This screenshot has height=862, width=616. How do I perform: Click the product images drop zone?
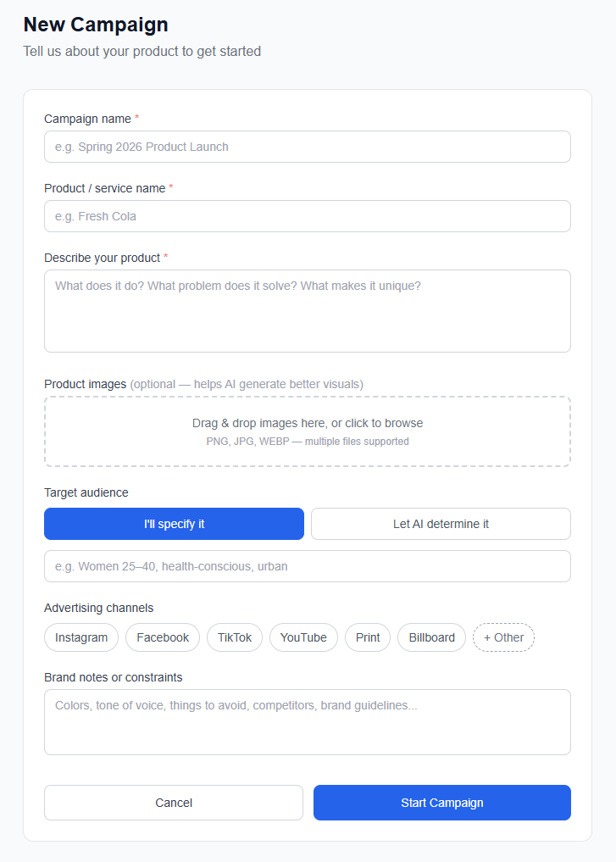[x=307, y=431]
